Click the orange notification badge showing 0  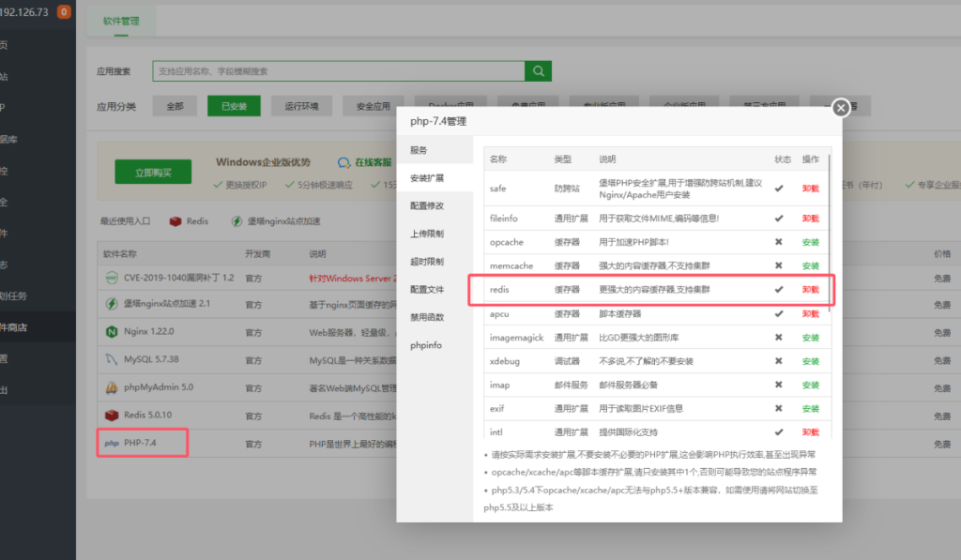[x=64, y=11]
